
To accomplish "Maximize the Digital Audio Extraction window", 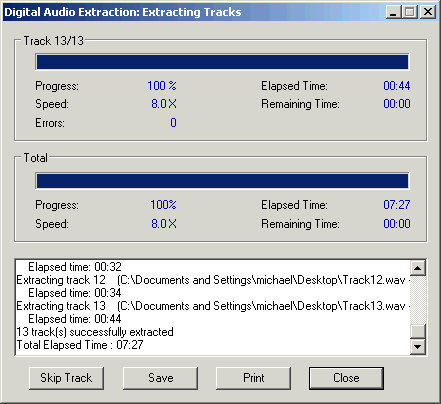I will [x=409, y=12].
